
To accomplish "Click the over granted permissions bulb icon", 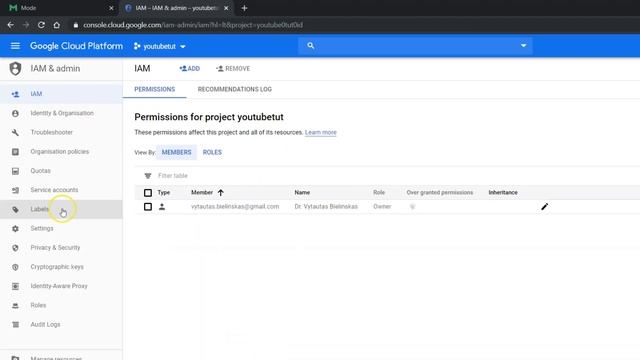I will pos(412,207).
